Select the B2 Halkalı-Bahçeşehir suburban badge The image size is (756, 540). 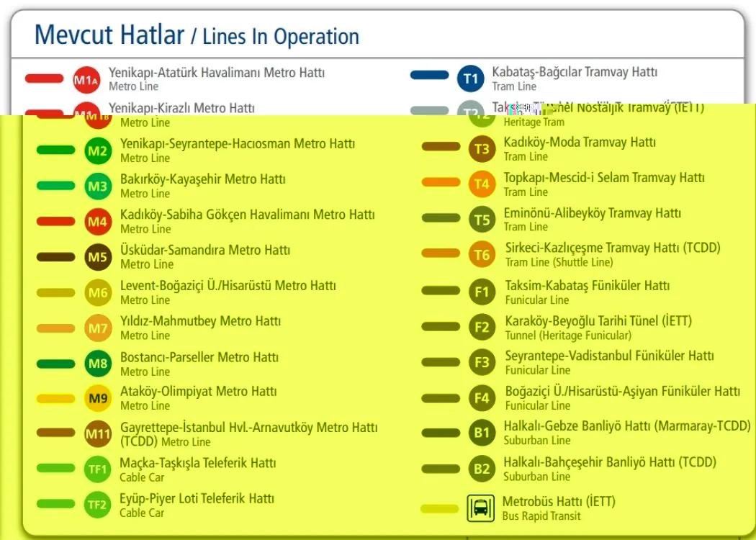click(x=481, y=469)
